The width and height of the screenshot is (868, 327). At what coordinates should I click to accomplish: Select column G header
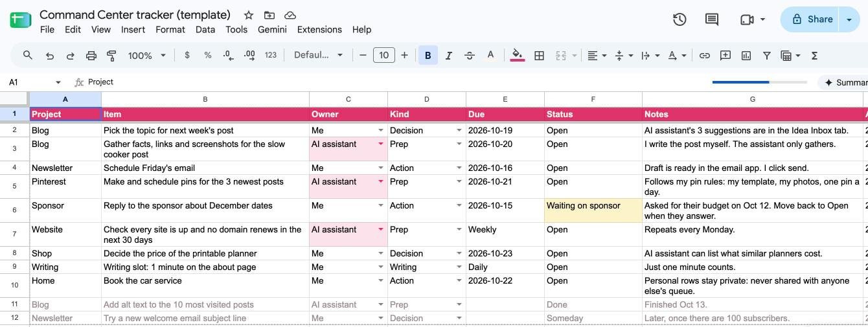pyautogui.click(x=753, y=99)
